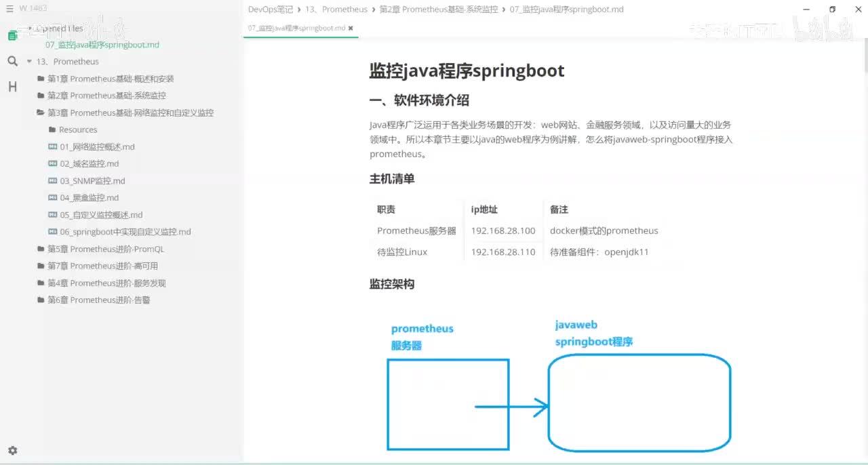The height and width of the screenshot is (465, 868).
Task: Open the Resources folder icon
Action: (x=52, y=129)
